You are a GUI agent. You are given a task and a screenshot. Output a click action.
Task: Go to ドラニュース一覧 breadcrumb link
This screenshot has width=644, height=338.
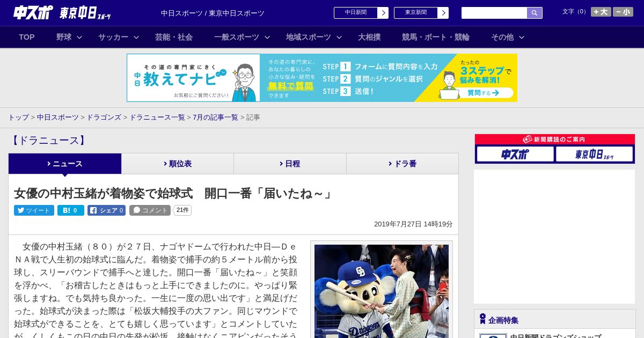click(157, 117)
